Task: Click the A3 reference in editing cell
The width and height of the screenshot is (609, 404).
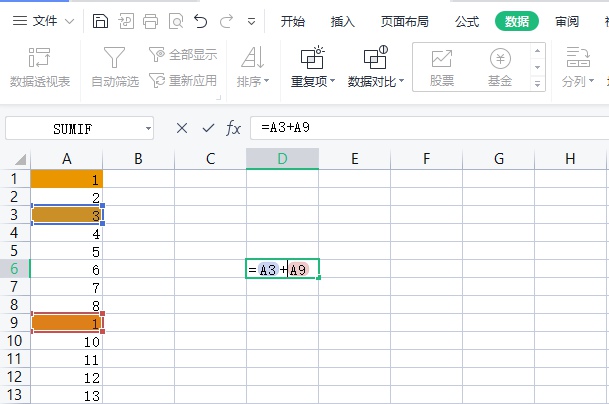Action: click(x=268, y=270)
